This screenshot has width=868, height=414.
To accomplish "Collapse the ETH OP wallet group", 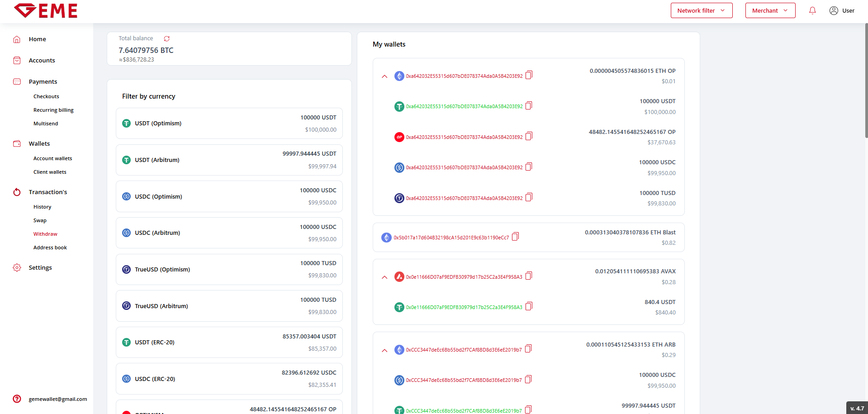I will coord(384,76).
